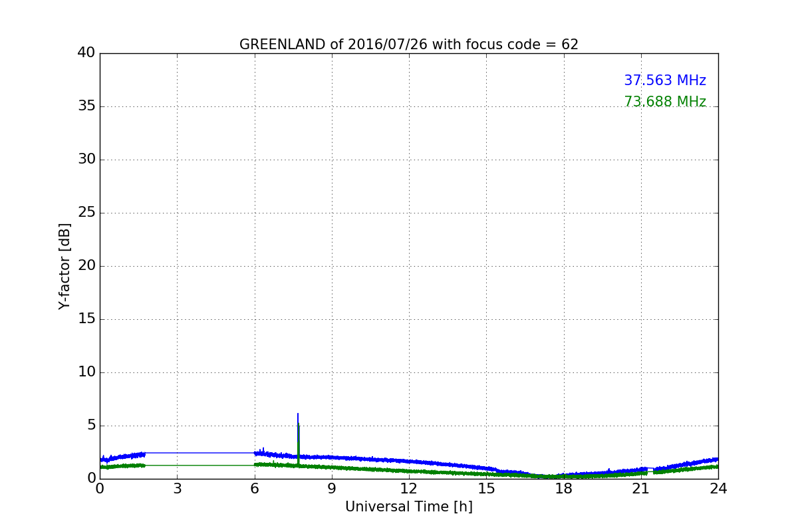Image resolution: width=798 pixels, height=532 pixels.
Task: Click the Y-factor [dB] axis label
Action: click(x=65, y=266)
